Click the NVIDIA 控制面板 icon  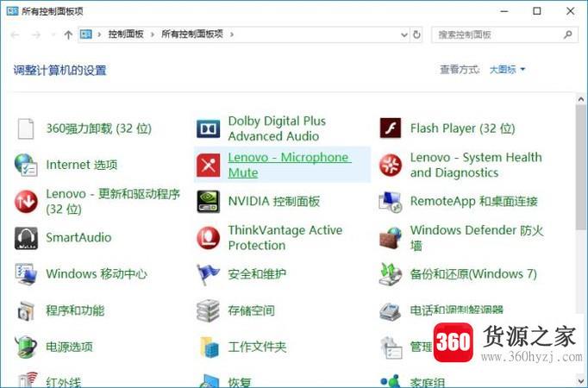point(208,201)
